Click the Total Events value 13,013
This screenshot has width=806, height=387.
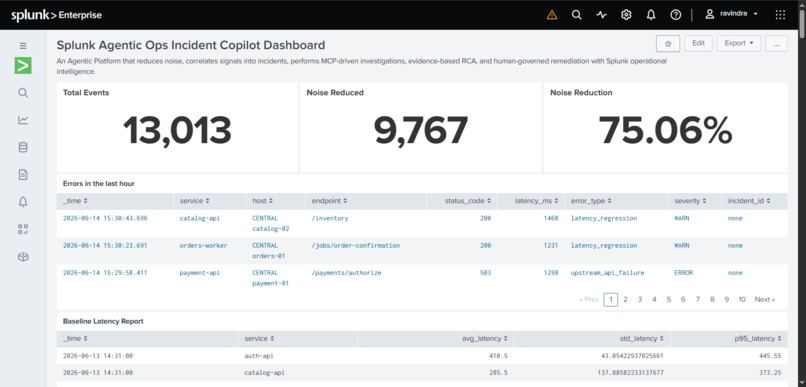177,131
